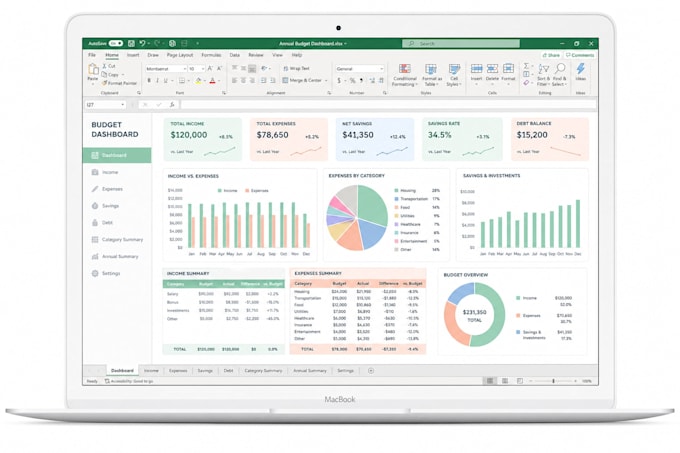
Task: Open the File menu
Action: coord(92,55)
